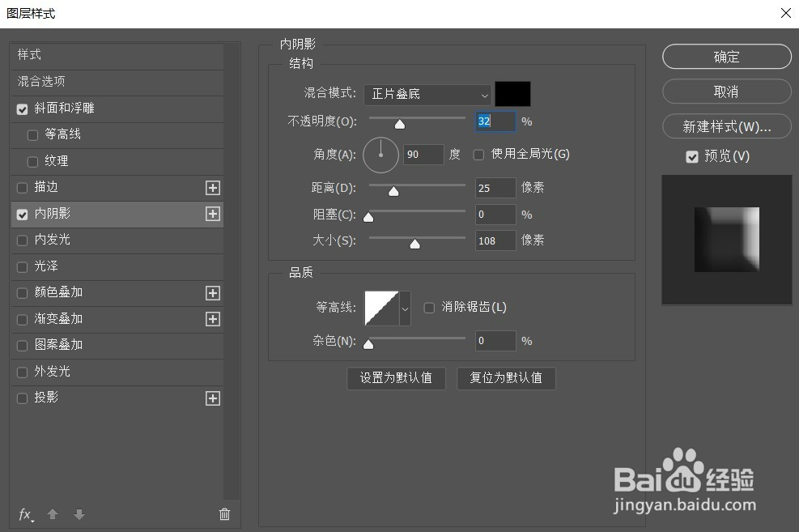Click the effects list vertical scrollbar
799x532 pixels.
point(232,271)
